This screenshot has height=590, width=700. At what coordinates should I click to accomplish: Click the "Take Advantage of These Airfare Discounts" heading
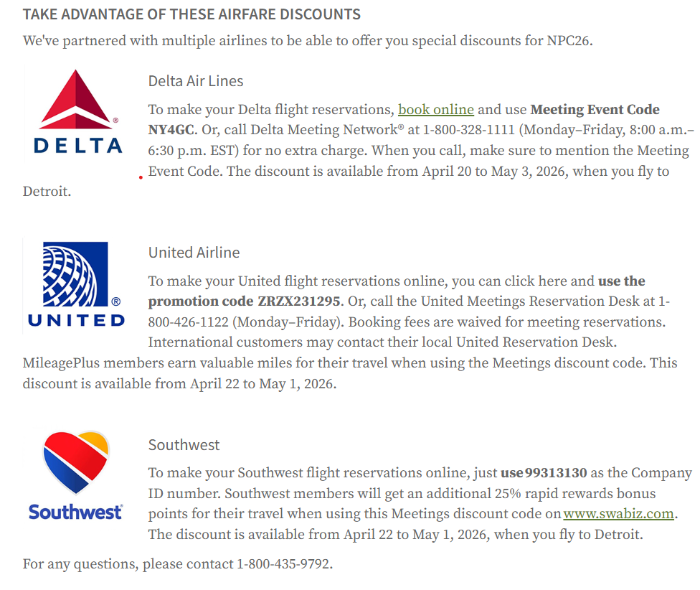(x=191, y=14)
